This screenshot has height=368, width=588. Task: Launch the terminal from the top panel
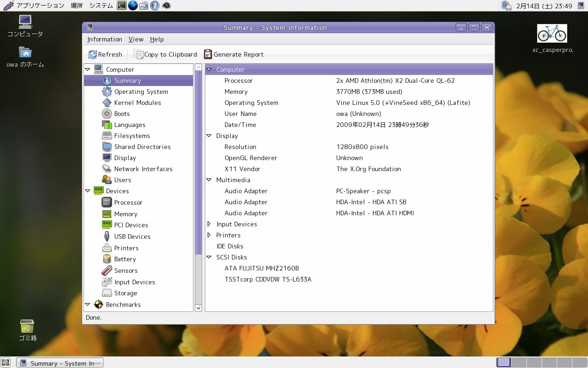pyautogui.click(x=122, y=6)
